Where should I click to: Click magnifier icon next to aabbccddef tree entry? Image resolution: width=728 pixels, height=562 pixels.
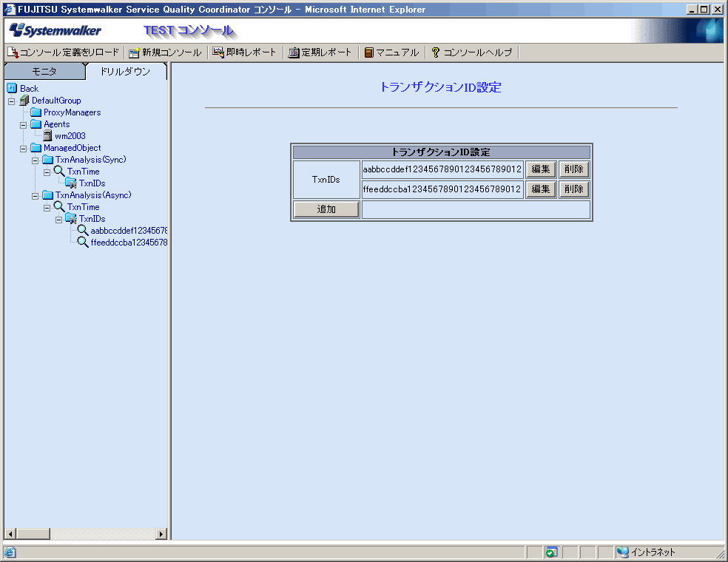click(83, 230)
